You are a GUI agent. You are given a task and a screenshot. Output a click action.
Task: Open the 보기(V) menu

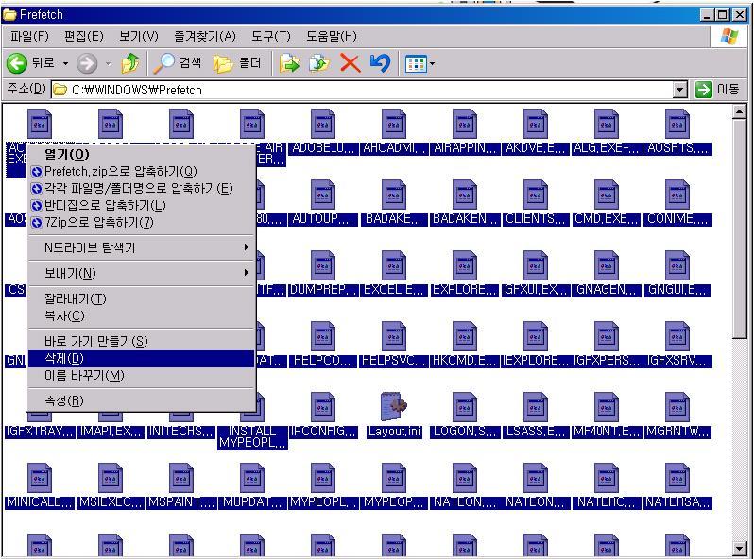click(x=139, y=37)
